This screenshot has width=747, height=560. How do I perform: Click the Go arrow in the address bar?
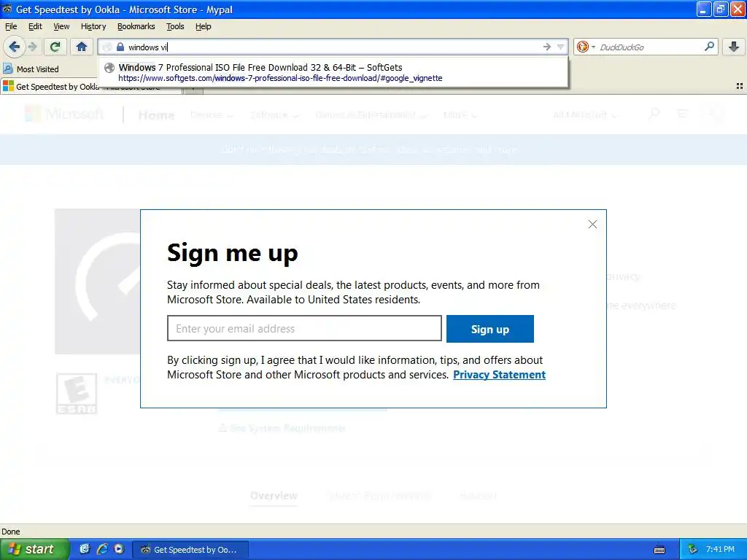547,47
